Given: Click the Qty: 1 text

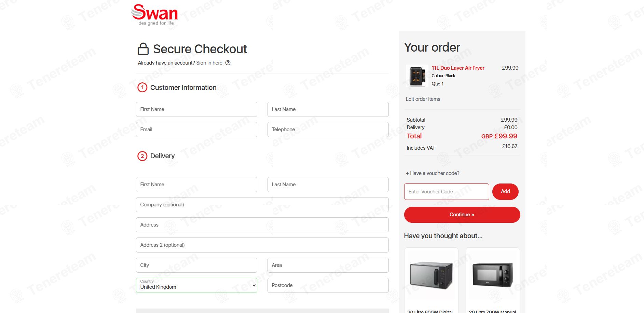Looking at the screenshot, I should pos(438,84).
